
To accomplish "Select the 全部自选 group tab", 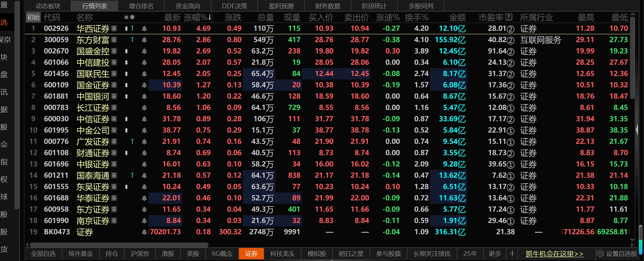I will click(43, 254).
